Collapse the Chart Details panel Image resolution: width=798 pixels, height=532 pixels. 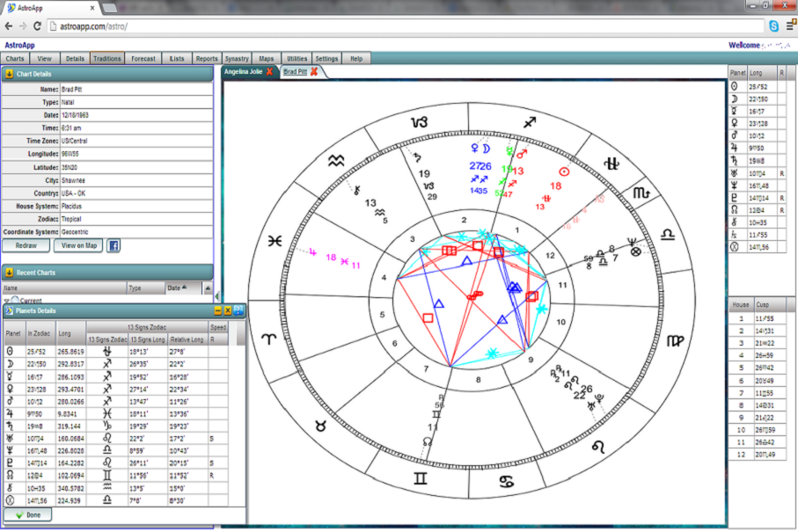click(x=9, y=75)
